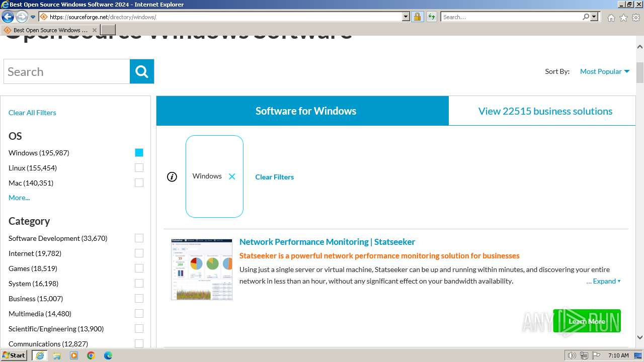Open a new blank tab
This screenshot has height=362, width=644.
(108, 30)
